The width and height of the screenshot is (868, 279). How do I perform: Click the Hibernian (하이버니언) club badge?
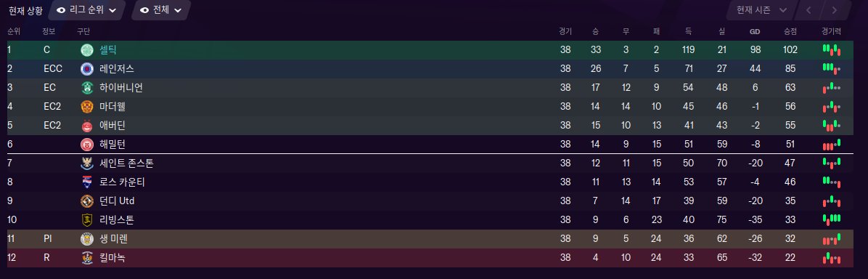[88, 88]
